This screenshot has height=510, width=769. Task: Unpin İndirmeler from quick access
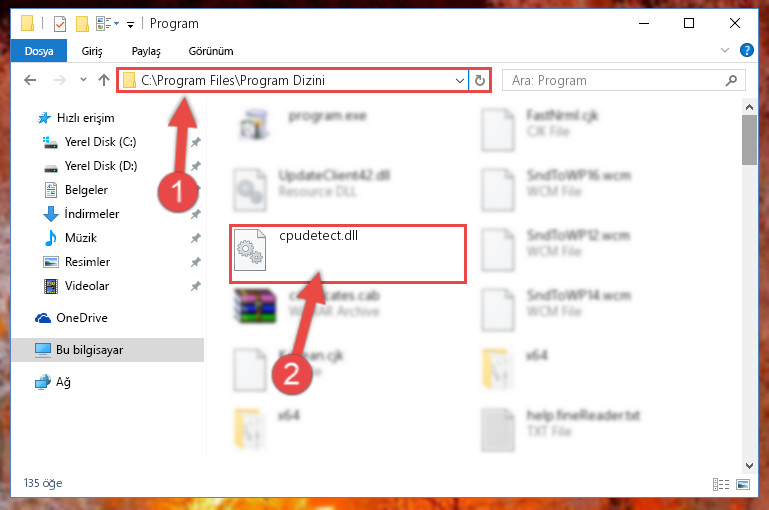(196, 214)
